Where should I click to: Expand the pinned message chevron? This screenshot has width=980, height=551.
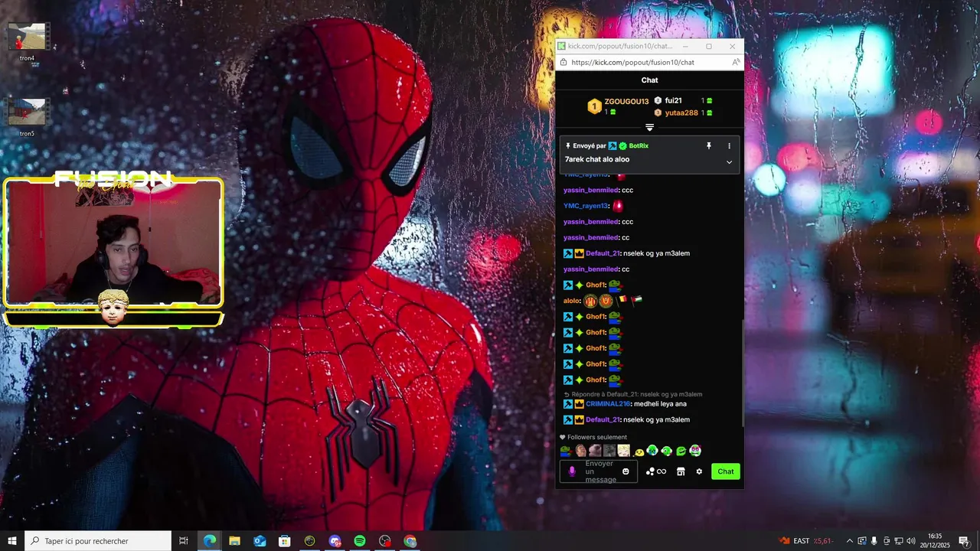(x=729, y=161)
